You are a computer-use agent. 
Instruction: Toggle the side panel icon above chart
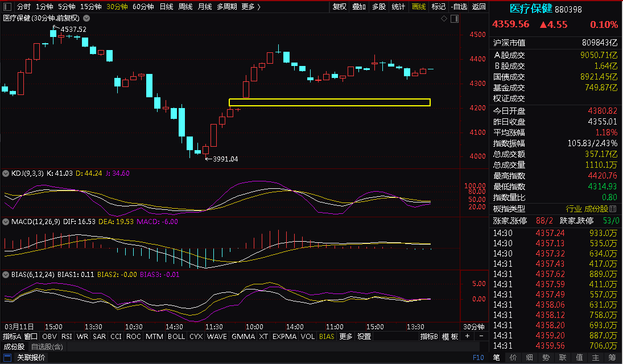[455, 19]
